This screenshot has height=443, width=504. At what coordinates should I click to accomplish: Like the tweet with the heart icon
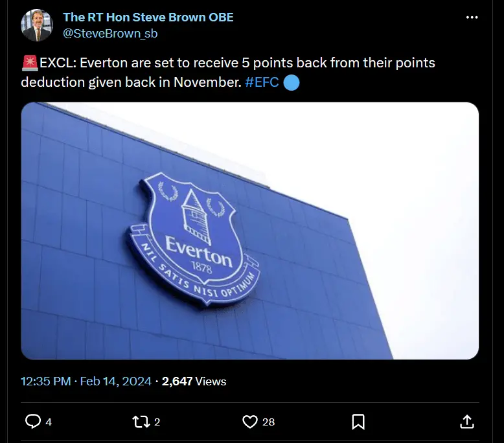click(250, 422)
